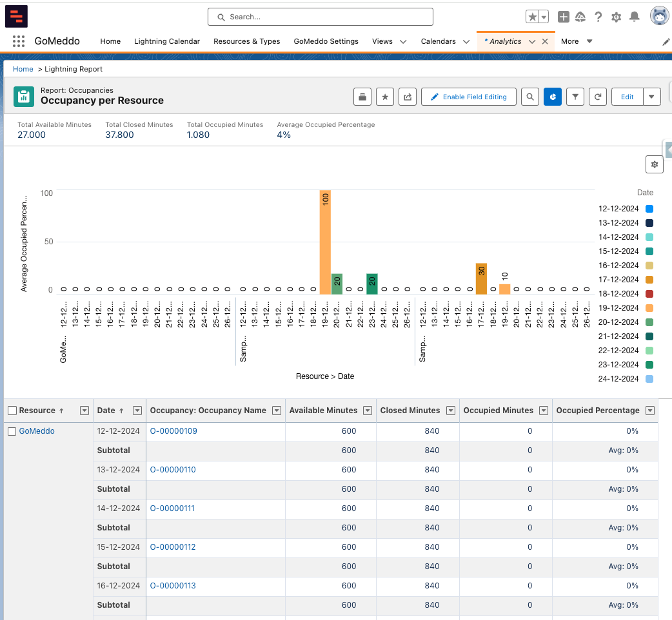Open the user profile avatar

pyautogui.click(x=659, y=16)
